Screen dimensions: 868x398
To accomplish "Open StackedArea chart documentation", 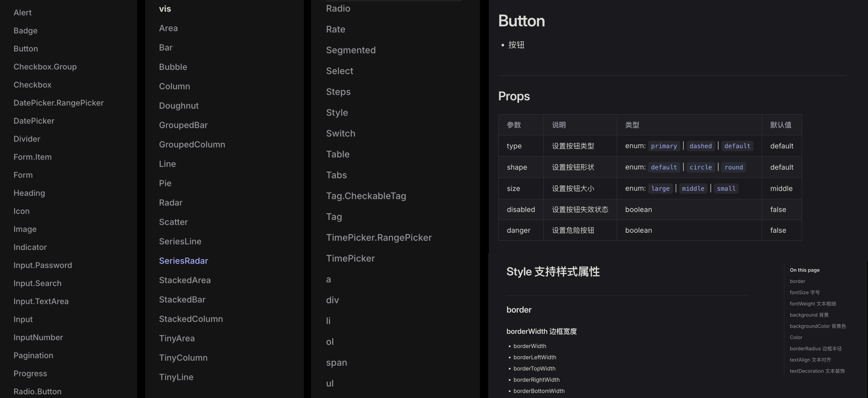I will click(x=185, y=280).
